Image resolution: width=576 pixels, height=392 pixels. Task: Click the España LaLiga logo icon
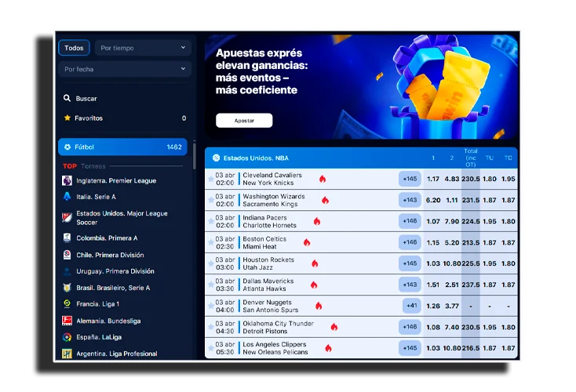click(67, 337)
